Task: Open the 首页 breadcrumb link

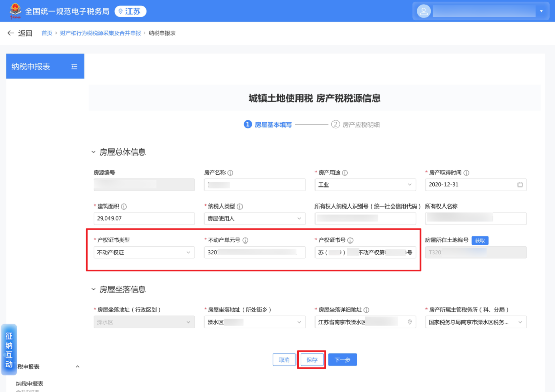Action: tap(47, 33)
